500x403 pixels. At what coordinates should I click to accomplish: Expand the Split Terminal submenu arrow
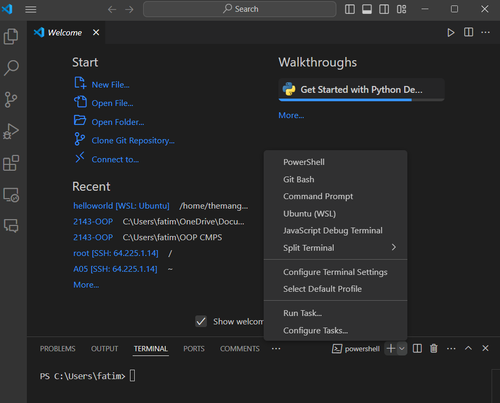click(394, 247)
